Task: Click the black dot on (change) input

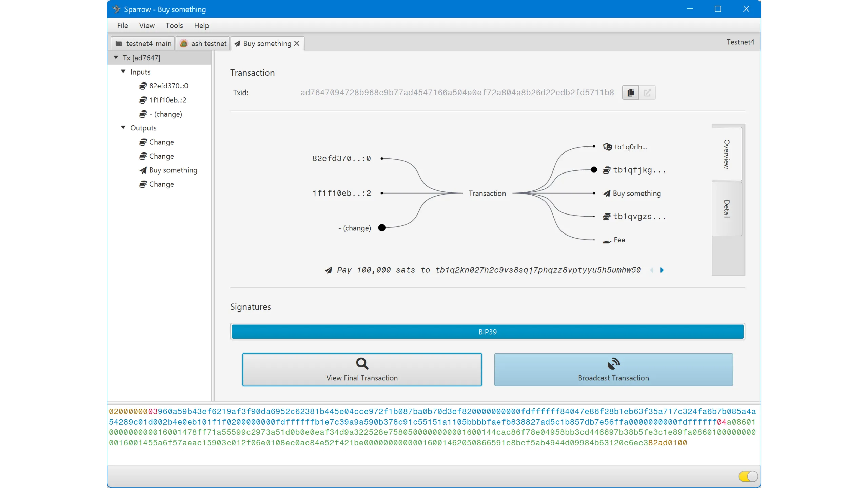Action: pos(382,228)
